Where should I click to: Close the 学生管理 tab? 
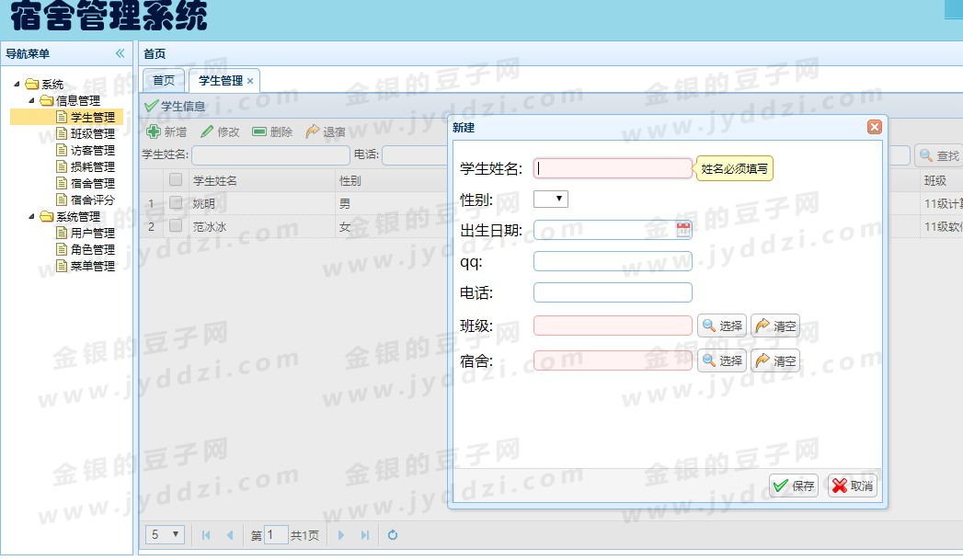click(250, 81)
